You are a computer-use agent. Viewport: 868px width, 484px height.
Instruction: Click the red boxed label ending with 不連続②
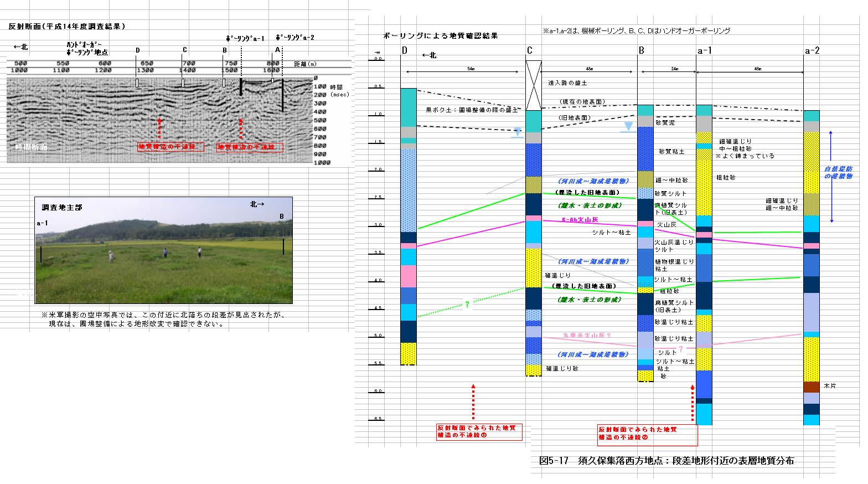pos(647,434)
